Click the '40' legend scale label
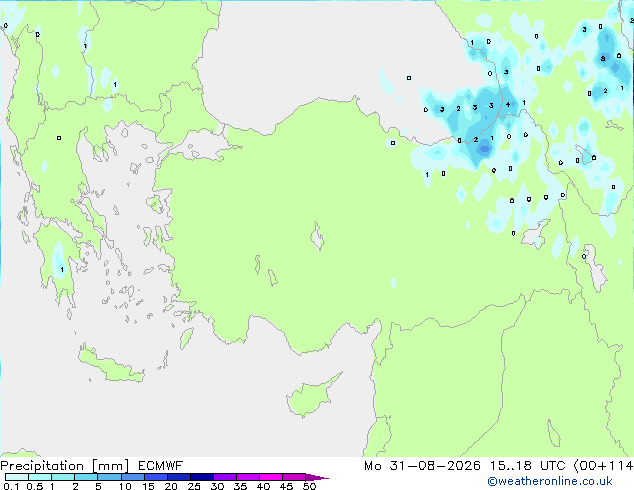Screen dimensions: 634x490 pos(263,486)
